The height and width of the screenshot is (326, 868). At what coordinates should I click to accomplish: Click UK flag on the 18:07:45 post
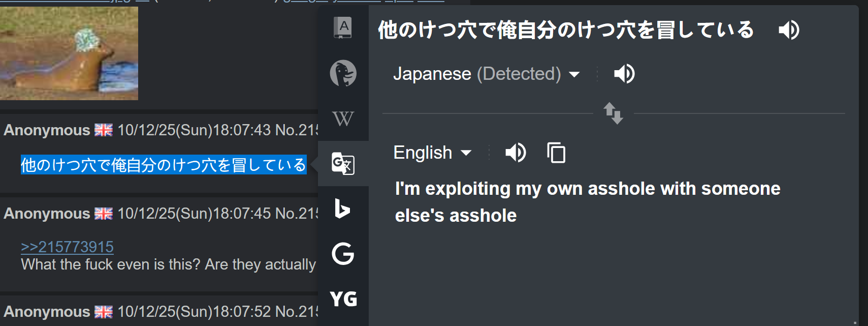[x=104, y=214]
